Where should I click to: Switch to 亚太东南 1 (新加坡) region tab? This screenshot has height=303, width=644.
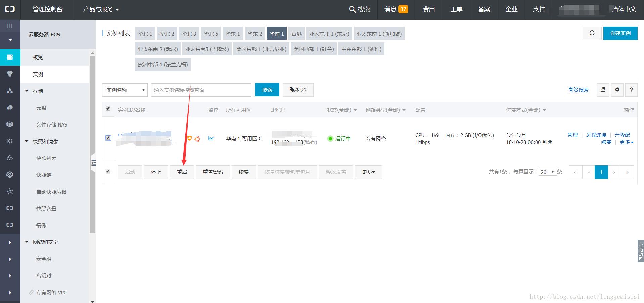379,34
